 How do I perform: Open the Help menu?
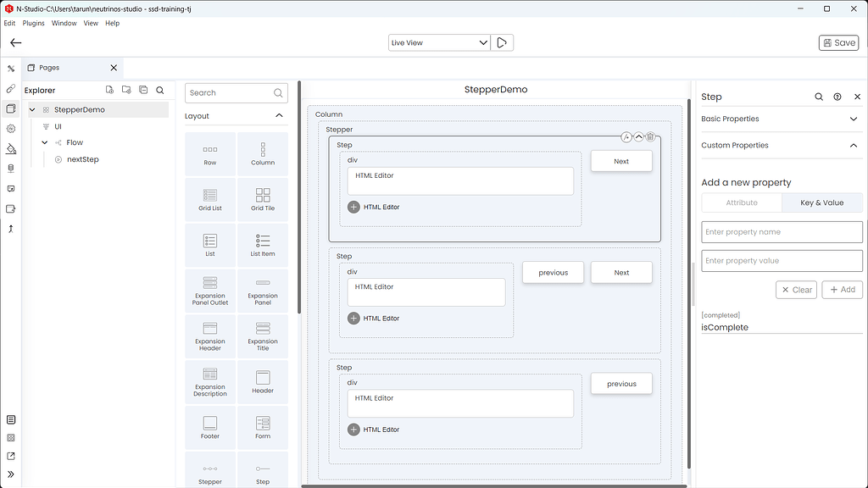(x=113, y=23)
